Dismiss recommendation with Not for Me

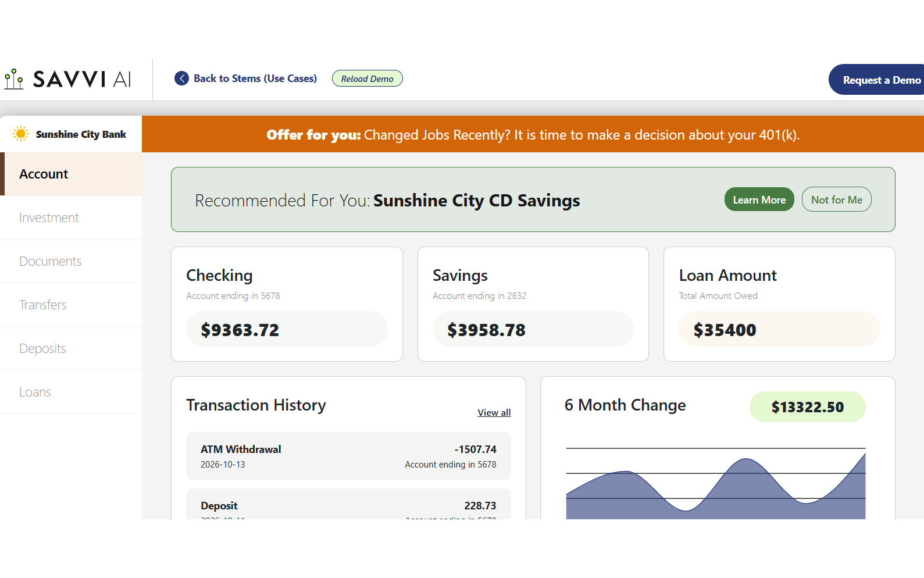pyautogui.click(x=836, y=199)
